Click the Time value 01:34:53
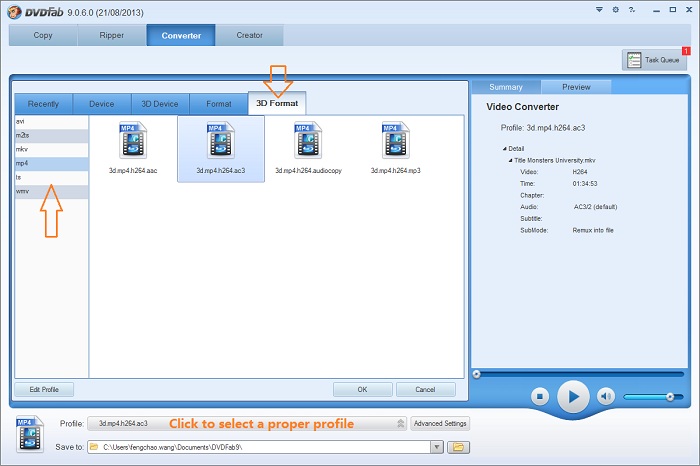700x466 pixels. coord(585,183)
